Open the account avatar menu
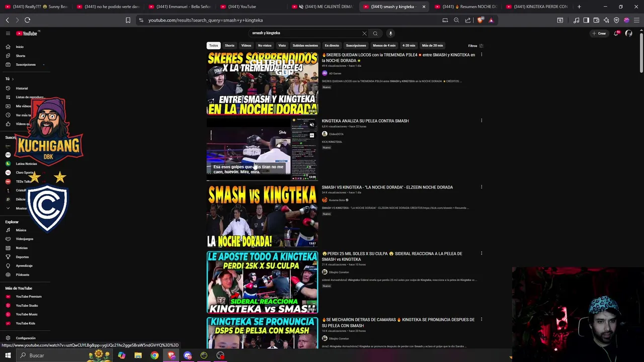The width and height of the screenshot is (644, 362). 628,33
